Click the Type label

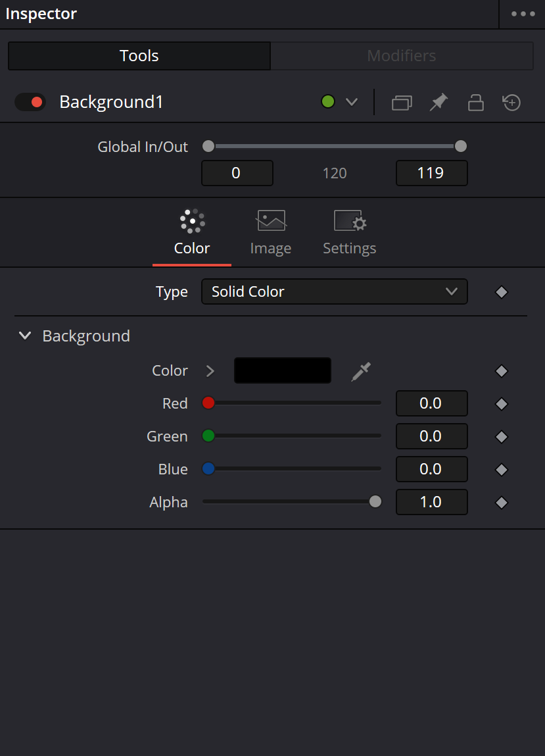(x=172, y=292)
